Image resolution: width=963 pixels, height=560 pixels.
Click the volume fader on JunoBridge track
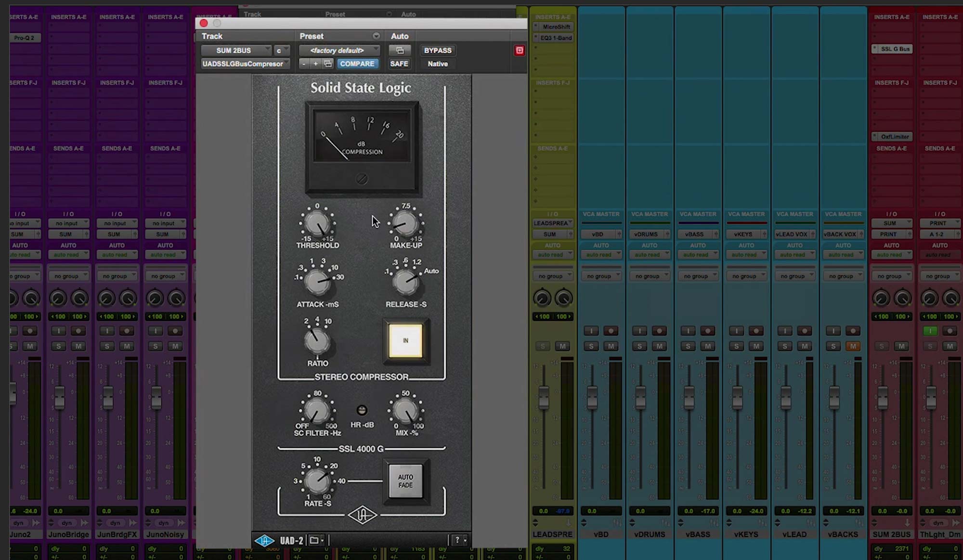coord(59,397)
